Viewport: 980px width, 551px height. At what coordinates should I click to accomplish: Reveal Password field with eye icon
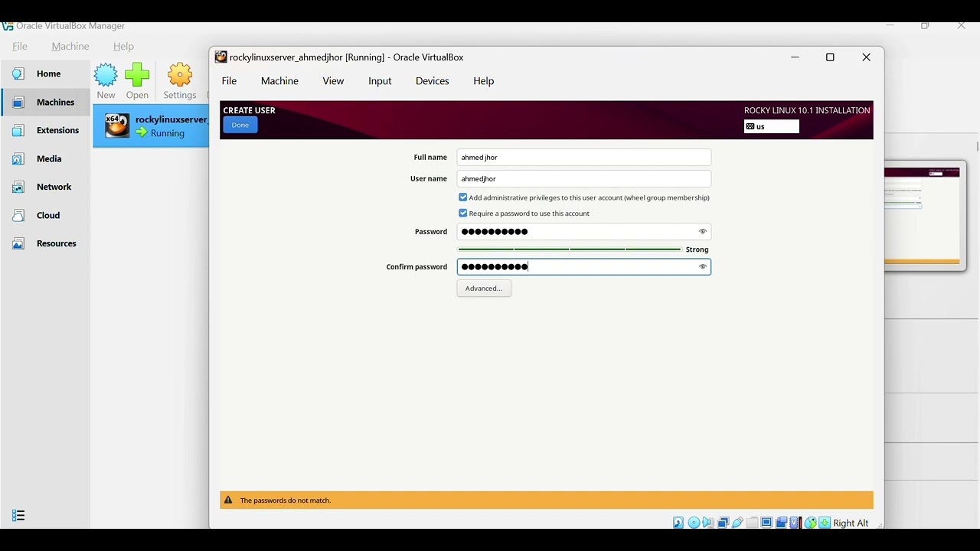[x=702, y=232]
